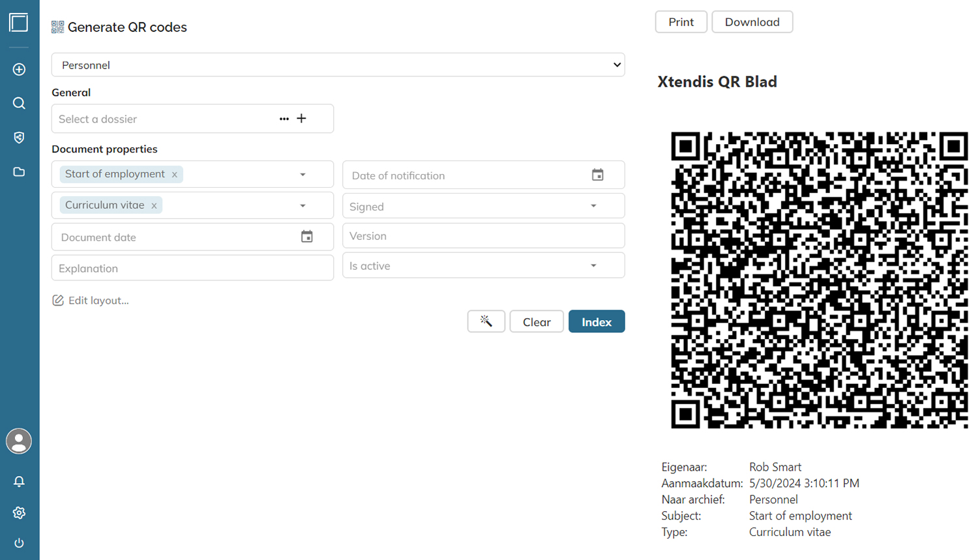Click the Edit layout pencil icon
Screen dimensions: 978x560
(x=58, y=300)
